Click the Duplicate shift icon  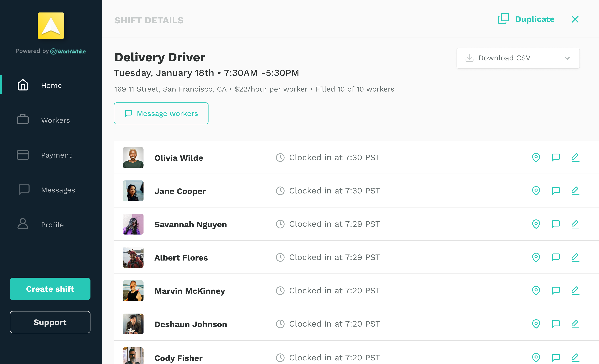click(x=503, y=19)
